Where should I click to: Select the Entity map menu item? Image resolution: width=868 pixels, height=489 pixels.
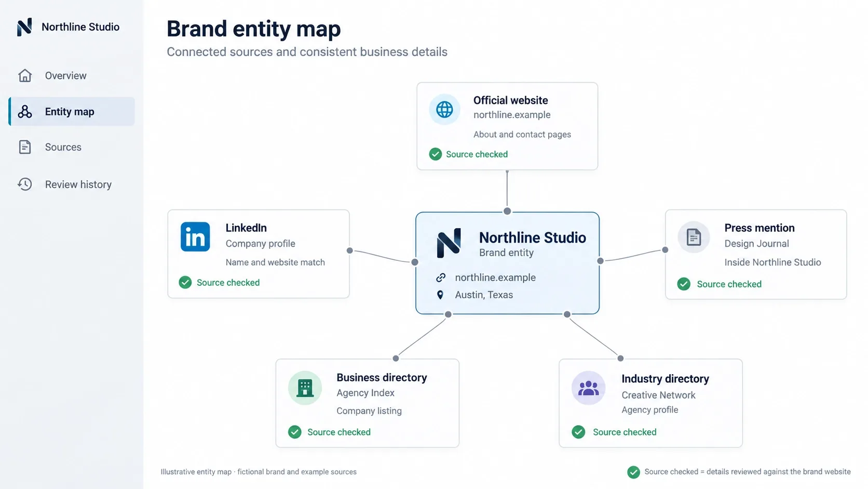(x=72, y=111)
